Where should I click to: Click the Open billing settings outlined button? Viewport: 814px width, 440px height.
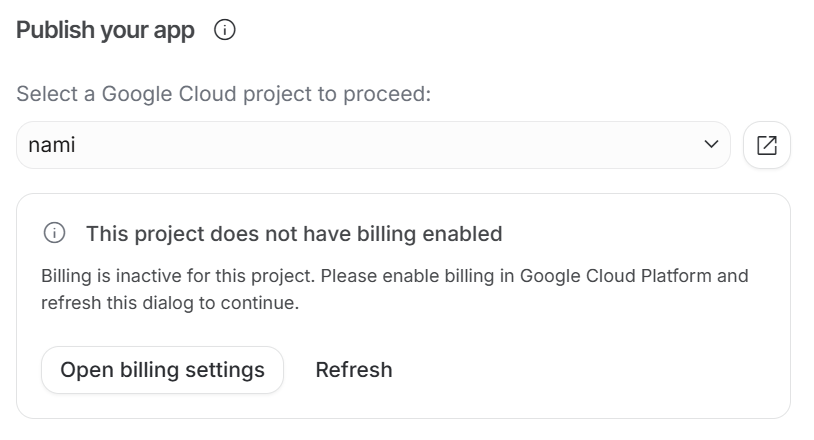pos(162,370)
